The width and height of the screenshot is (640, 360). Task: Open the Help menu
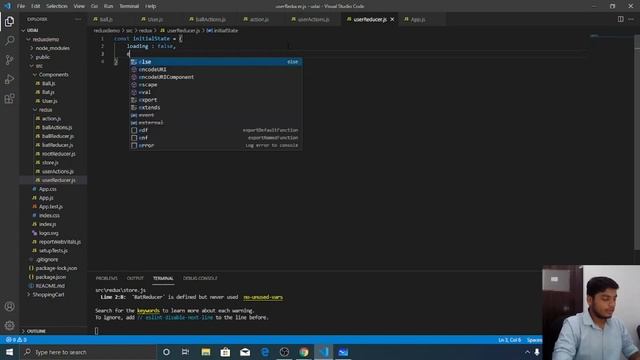pyautogui.click(x=151, y=6)
